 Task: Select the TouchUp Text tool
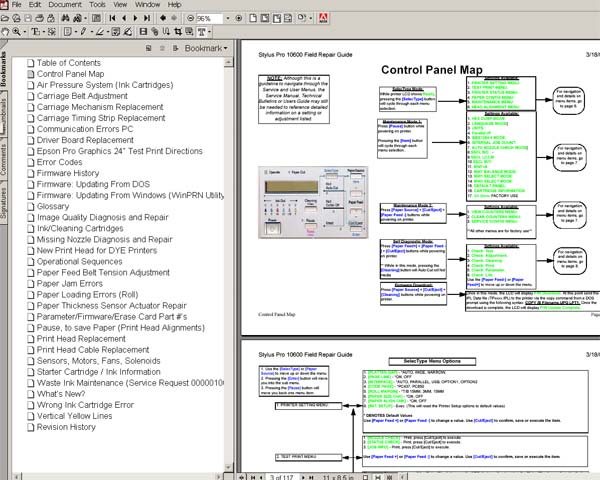coord(201,31)
